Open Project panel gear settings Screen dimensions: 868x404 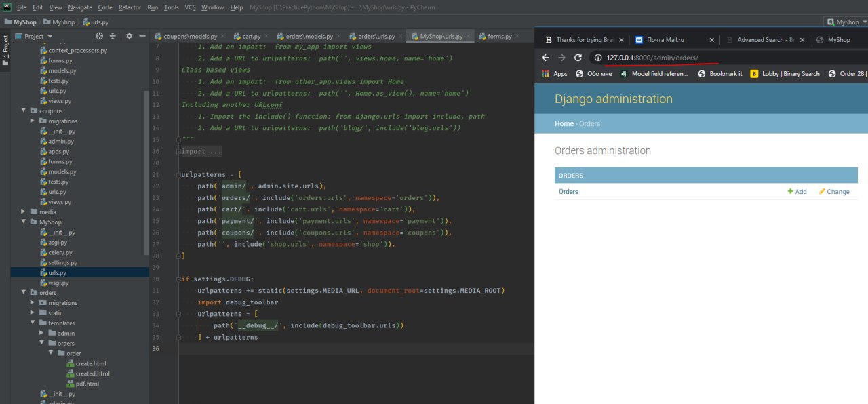point(129,36)
